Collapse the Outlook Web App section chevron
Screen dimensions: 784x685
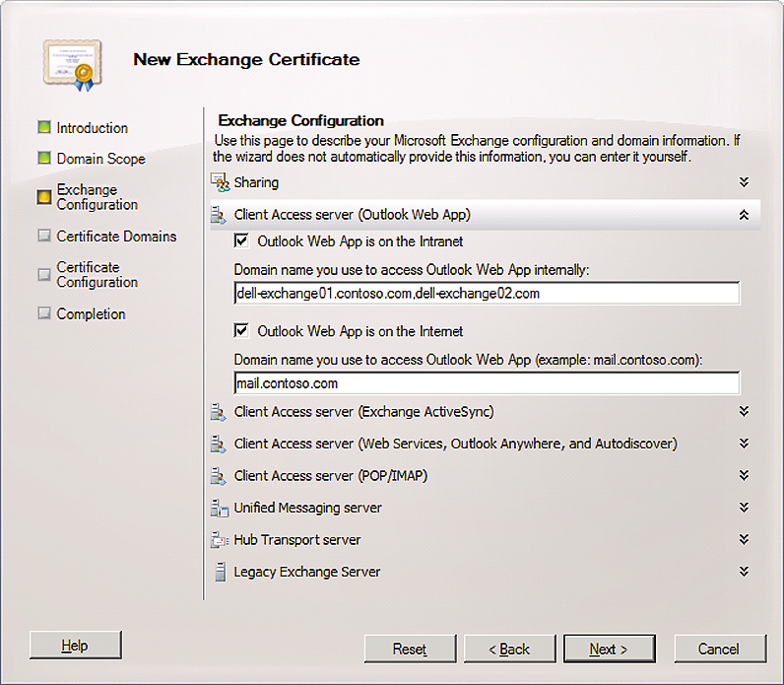pyautogui.click(x=744, y=215)
